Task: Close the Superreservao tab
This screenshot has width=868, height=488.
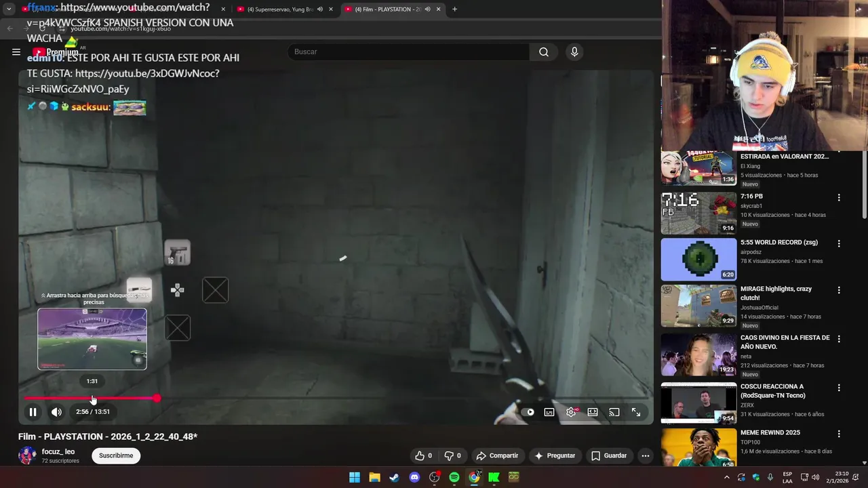Action: point(331,9)
